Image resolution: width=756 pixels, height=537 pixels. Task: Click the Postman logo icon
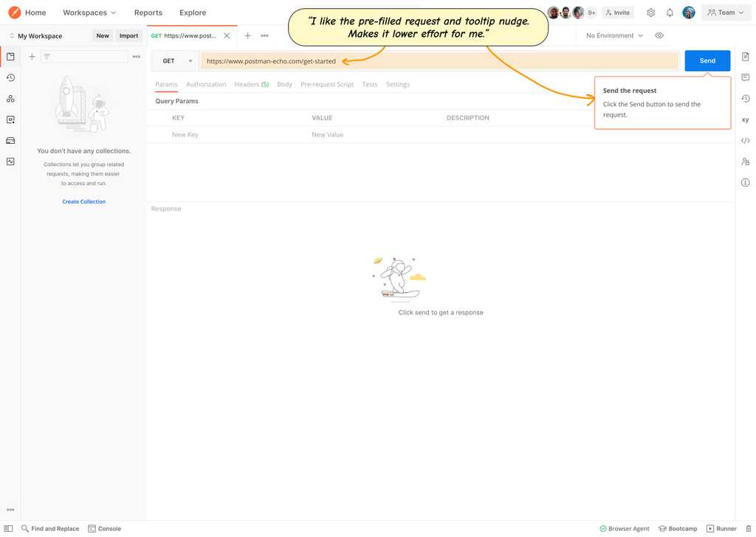coord(15,12)
